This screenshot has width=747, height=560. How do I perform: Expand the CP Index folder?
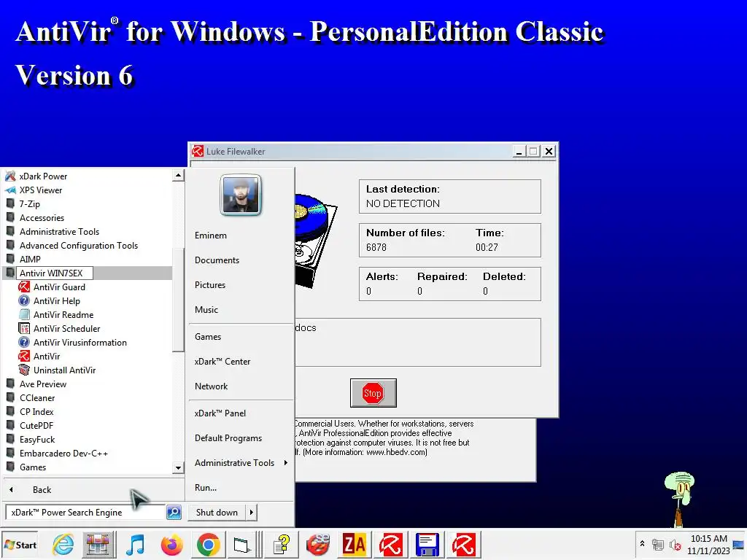[x=36, y=411]
